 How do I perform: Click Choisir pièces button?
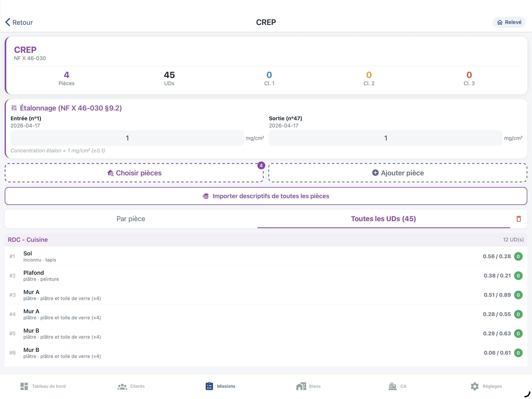point(134,173)
